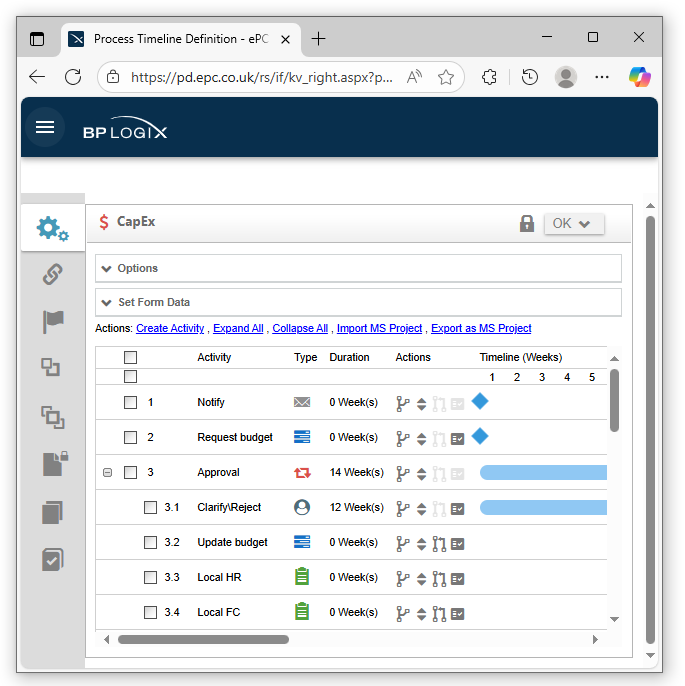Select the Process Timeline Definition browser tab

(180, 39)
